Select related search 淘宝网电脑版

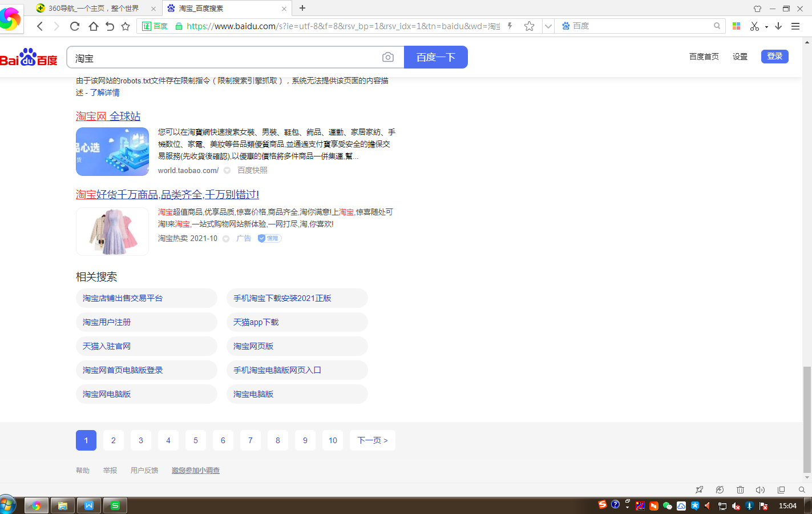(x=146, y=394)
